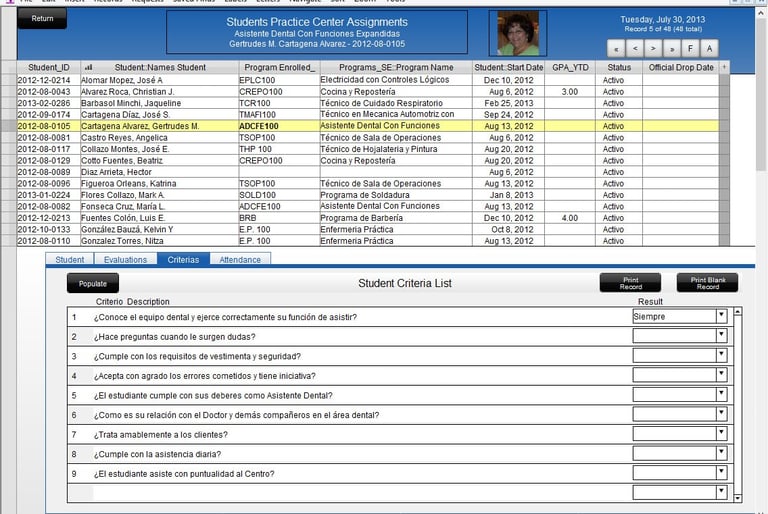Click the GPA_YTD column header

pyautogui.click(x=571, y=67)
